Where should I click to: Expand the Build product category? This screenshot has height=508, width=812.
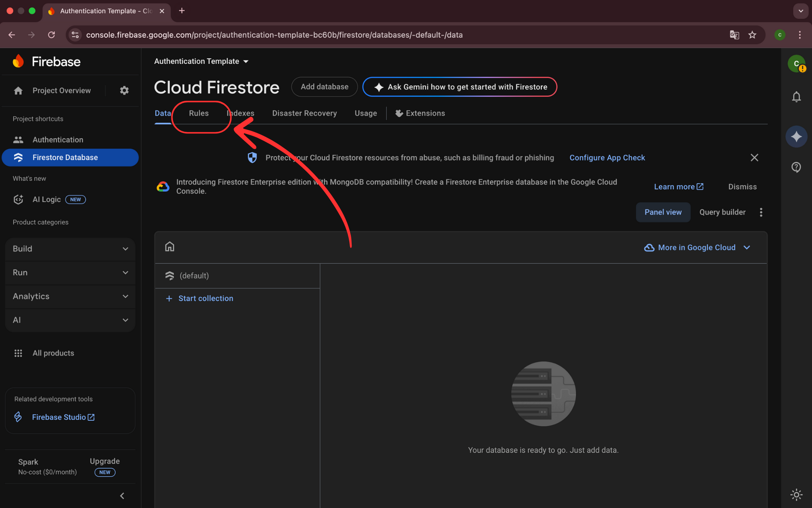coord(70,249)
